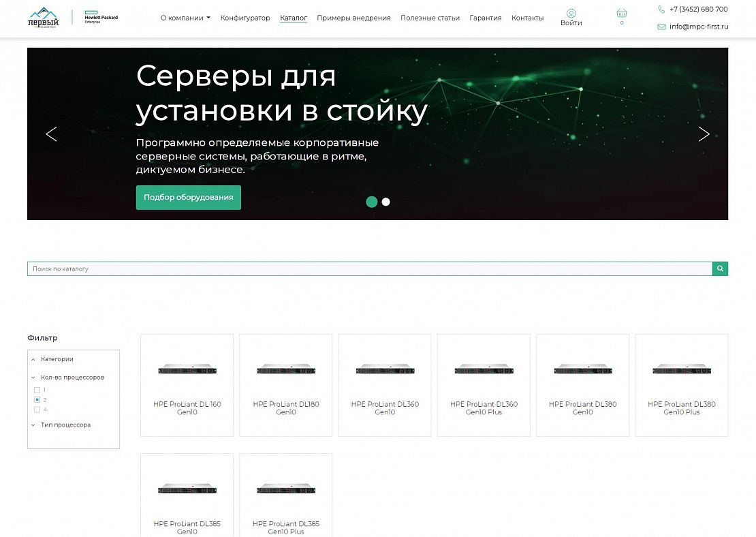Uncheck the 2 processors filter checkbox
Screen dimensions: 756x537
37,400
